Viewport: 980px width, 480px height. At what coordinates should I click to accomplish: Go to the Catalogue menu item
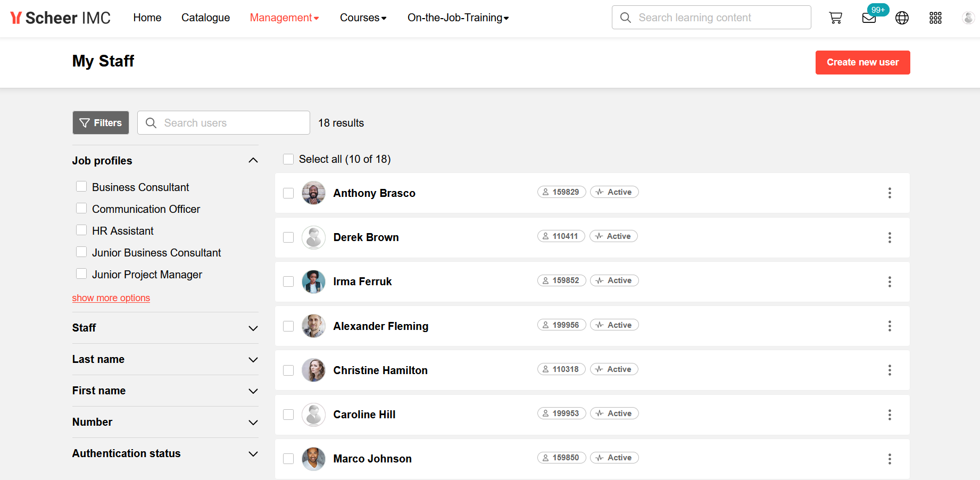point(205,18)
